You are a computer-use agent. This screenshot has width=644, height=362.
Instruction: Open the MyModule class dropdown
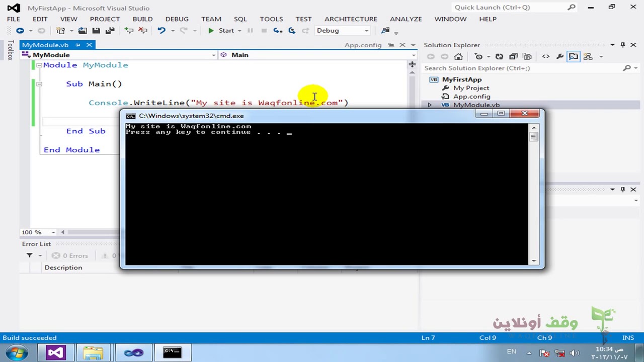pos(214,55)
